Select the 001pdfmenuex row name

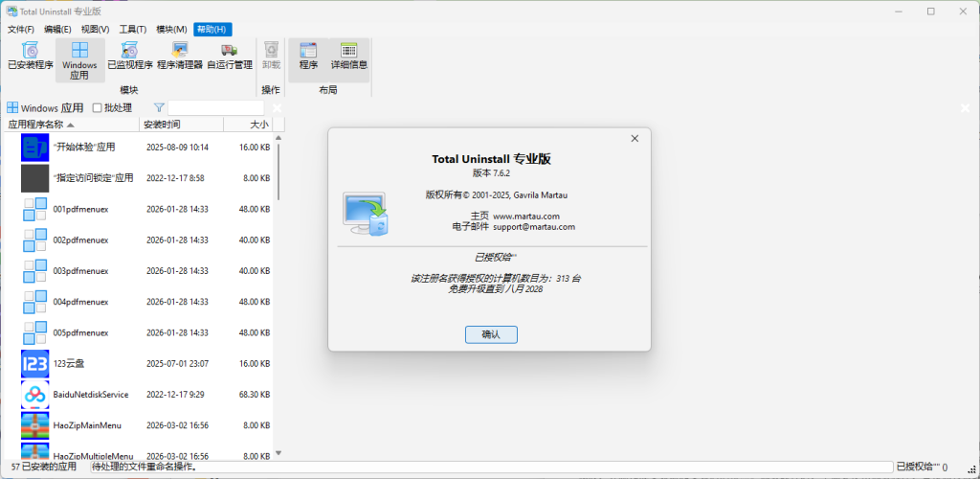tap(81, 209)
